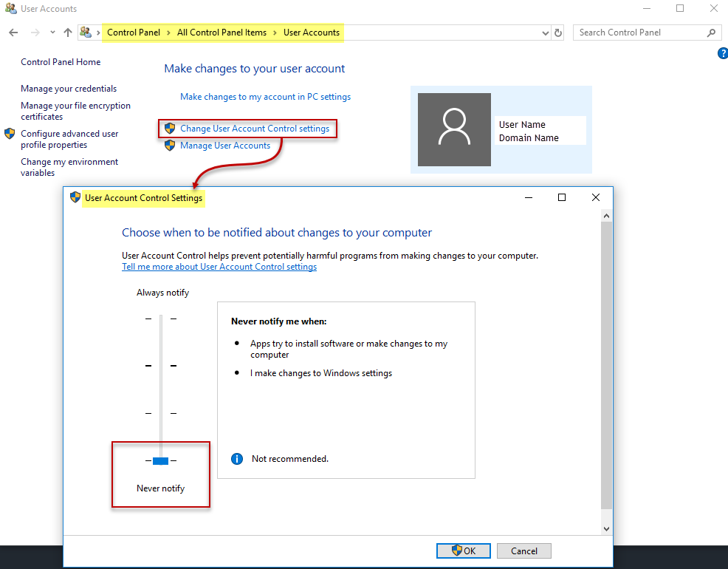Open Manage User Accounts link

(225, 146)
